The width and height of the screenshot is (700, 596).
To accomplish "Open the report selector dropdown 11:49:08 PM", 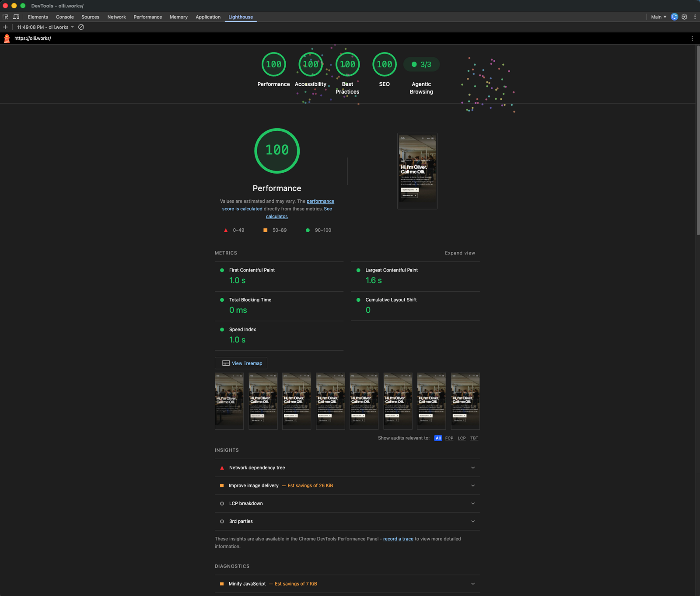I will point(45,27).
